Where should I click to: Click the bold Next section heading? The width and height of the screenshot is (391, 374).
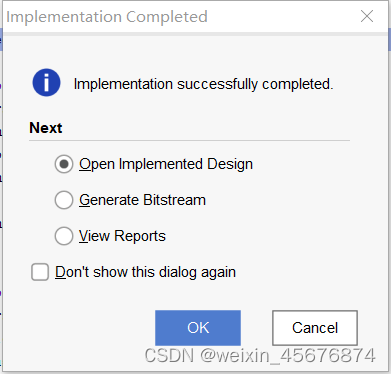pos(46,128)
